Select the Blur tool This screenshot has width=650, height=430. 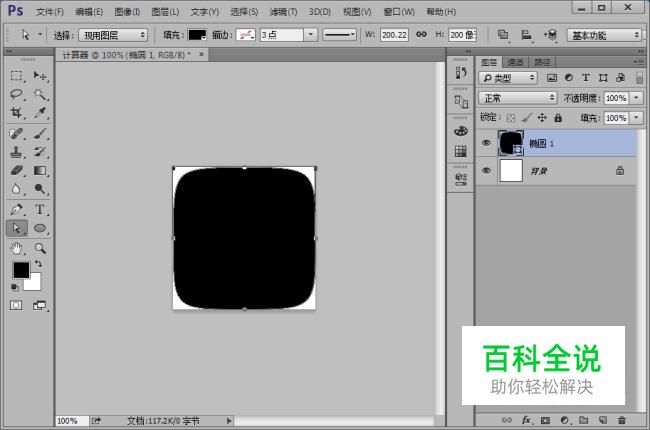pyautogui.click(x=16, y=189)
